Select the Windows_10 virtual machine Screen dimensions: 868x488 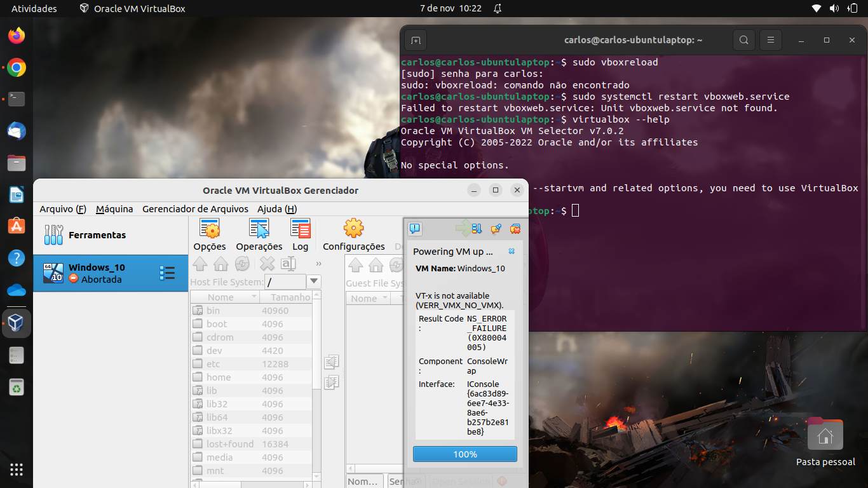click(x=111, y=273)
